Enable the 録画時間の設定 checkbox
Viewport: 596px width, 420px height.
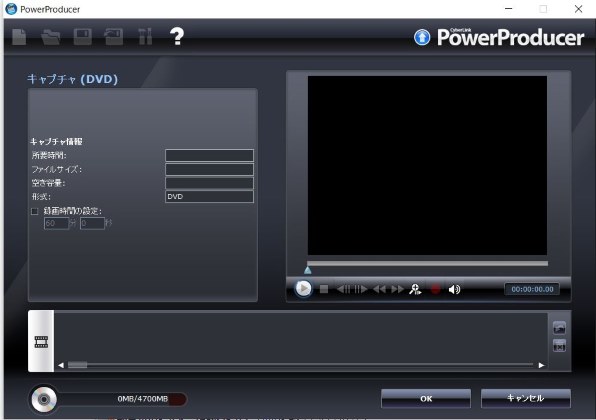click(x=35, y=211)
